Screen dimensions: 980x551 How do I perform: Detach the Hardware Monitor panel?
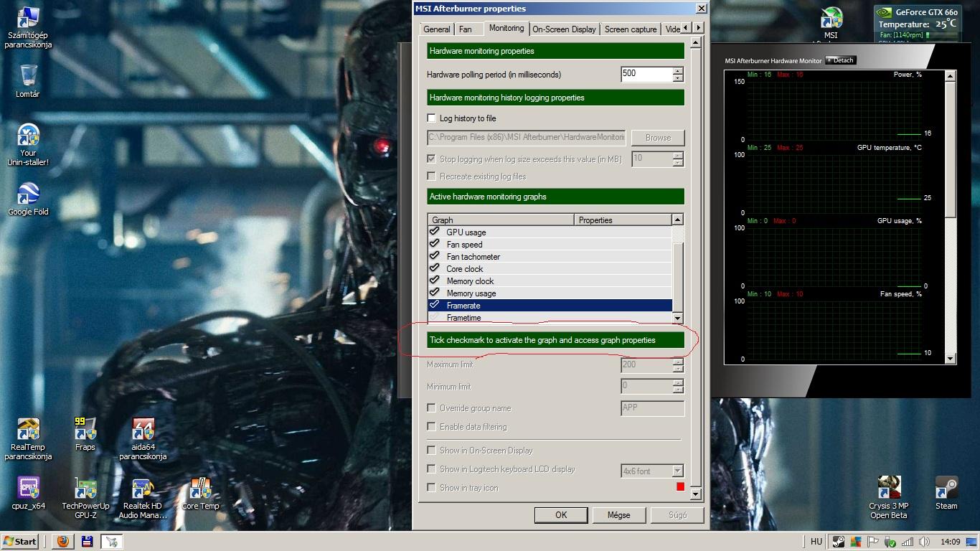click(x=841, y=60)
